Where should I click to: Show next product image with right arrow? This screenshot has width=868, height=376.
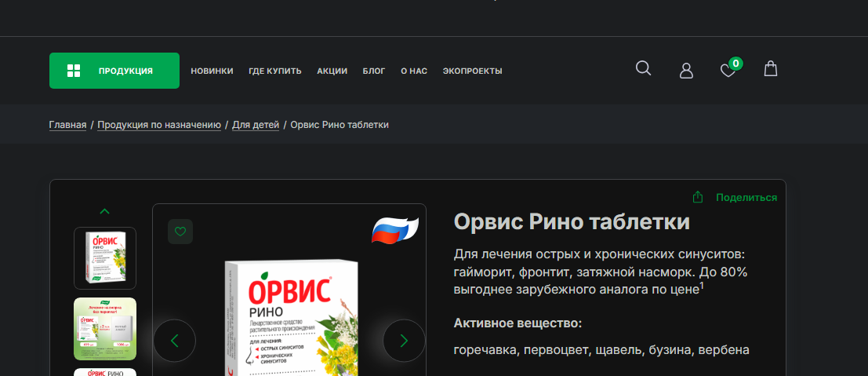click(404, 341)
